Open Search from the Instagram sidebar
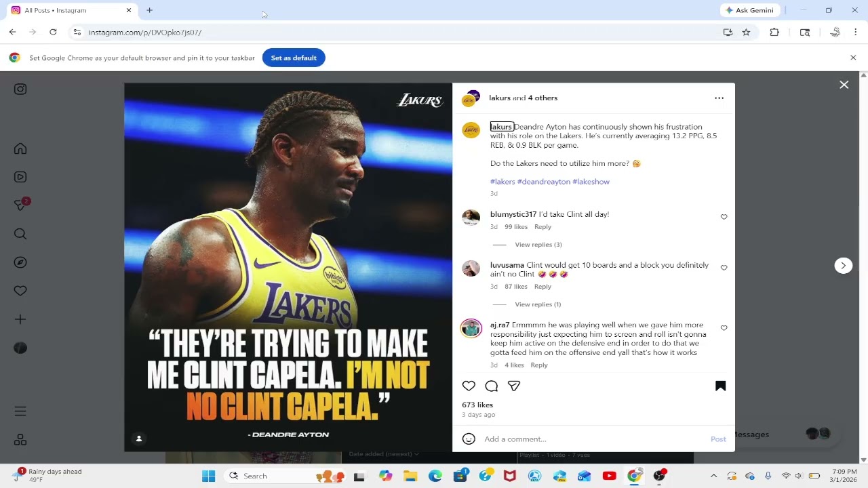Image resolution: width=868 pixels, height=488 pixels. (20, 234)
